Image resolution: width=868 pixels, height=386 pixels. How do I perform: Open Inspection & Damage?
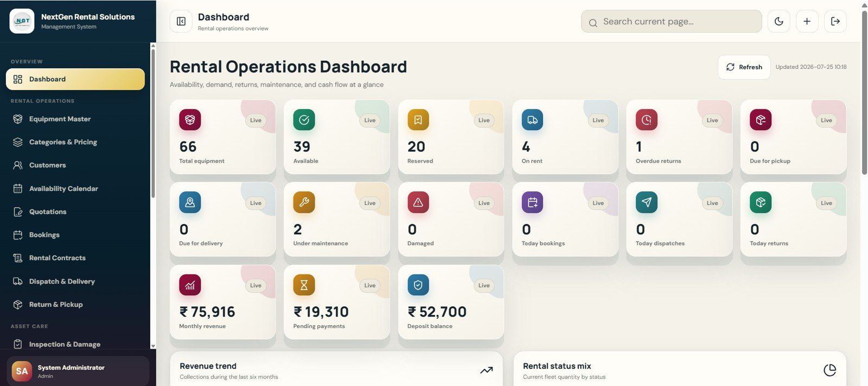75,344
